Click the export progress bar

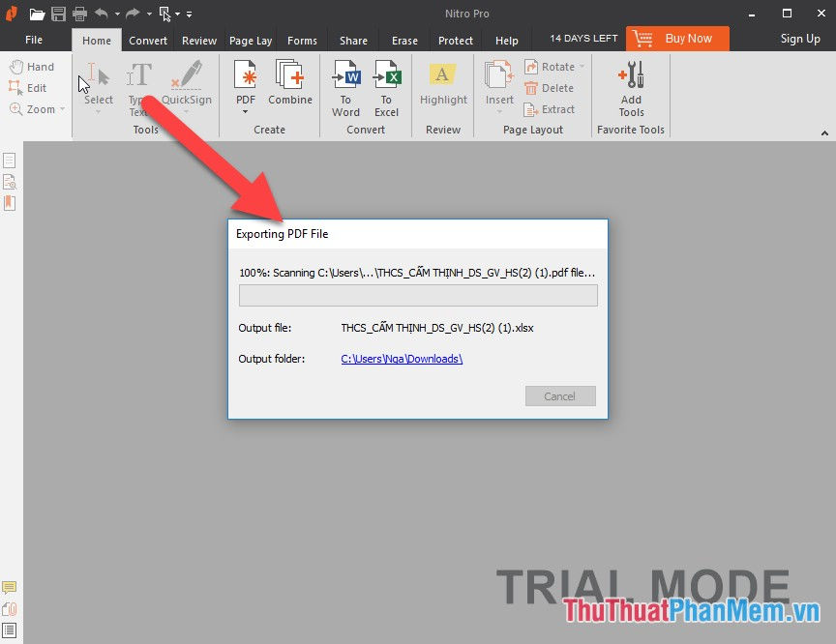click(x=418, y=296)
